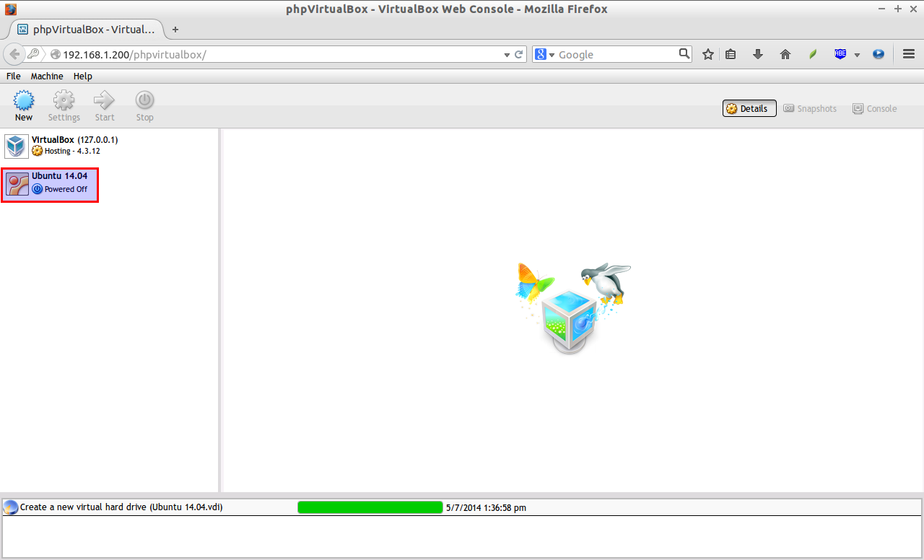
Task: Go to the Firefox home page icon
Action: tap(785, 54)
